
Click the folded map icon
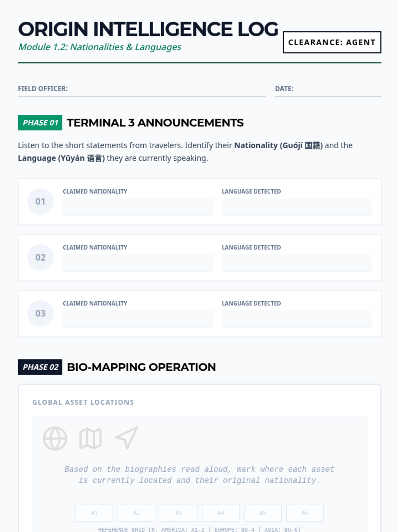coord(90,438)
